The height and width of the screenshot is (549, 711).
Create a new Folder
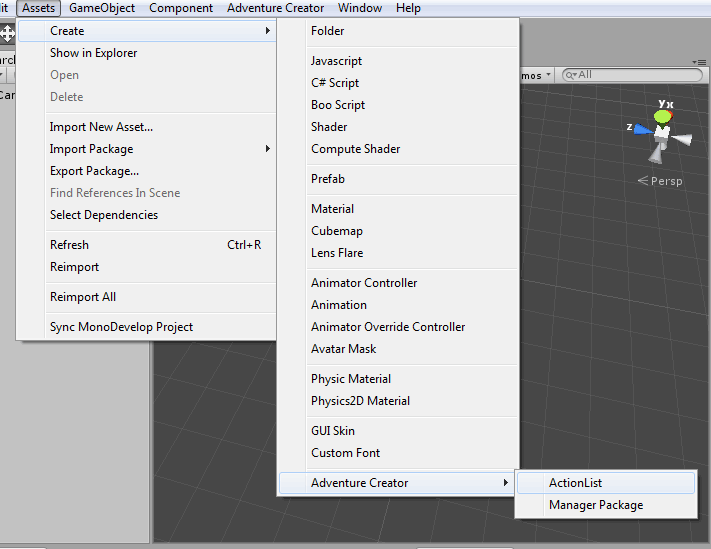point(398,31)
